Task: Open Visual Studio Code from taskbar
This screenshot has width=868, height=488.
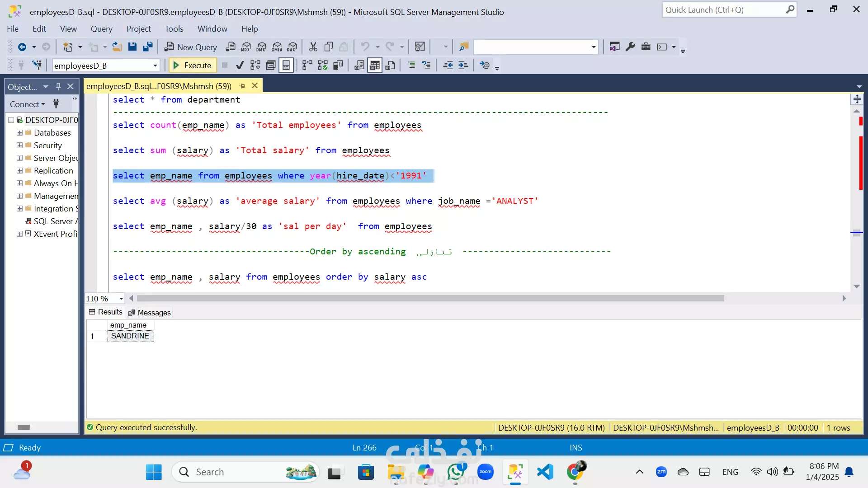Action: pos(545,472)
